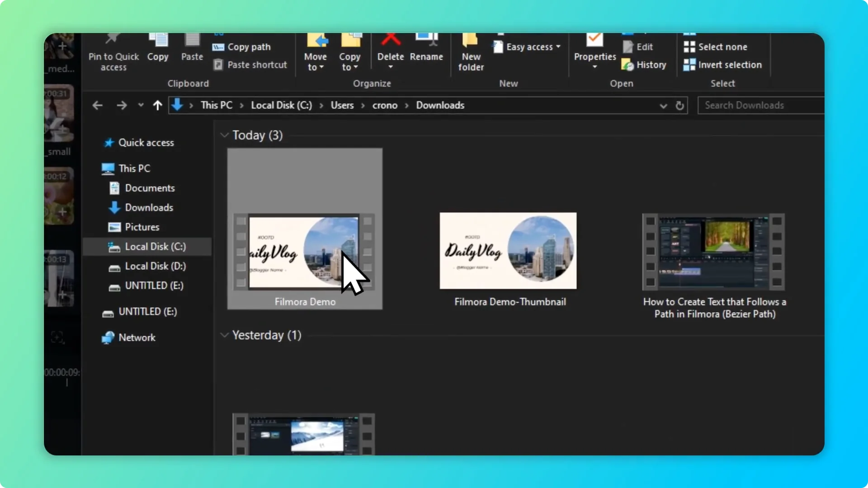Select the Filmora Demo video file
The width and height of the screenshot is (868, 488).
coord(305,229)
